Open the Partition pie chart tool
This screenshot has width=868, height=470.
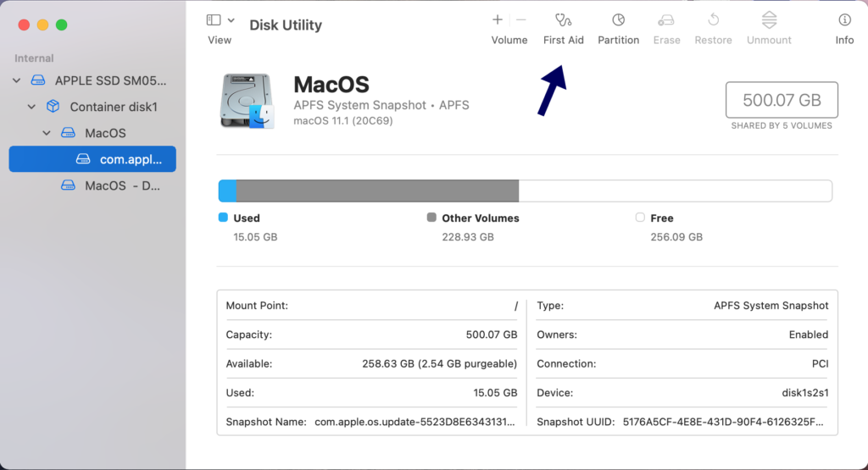coord(618,20)
